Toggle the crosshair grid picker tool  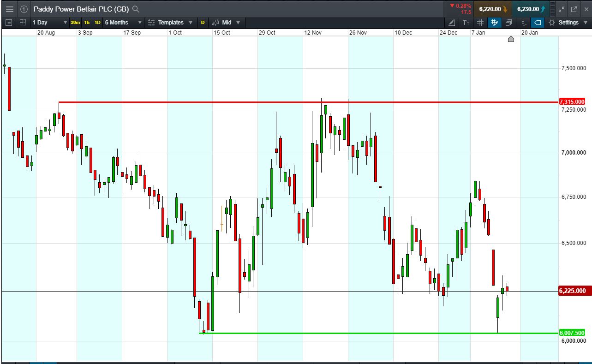(495, 22)
